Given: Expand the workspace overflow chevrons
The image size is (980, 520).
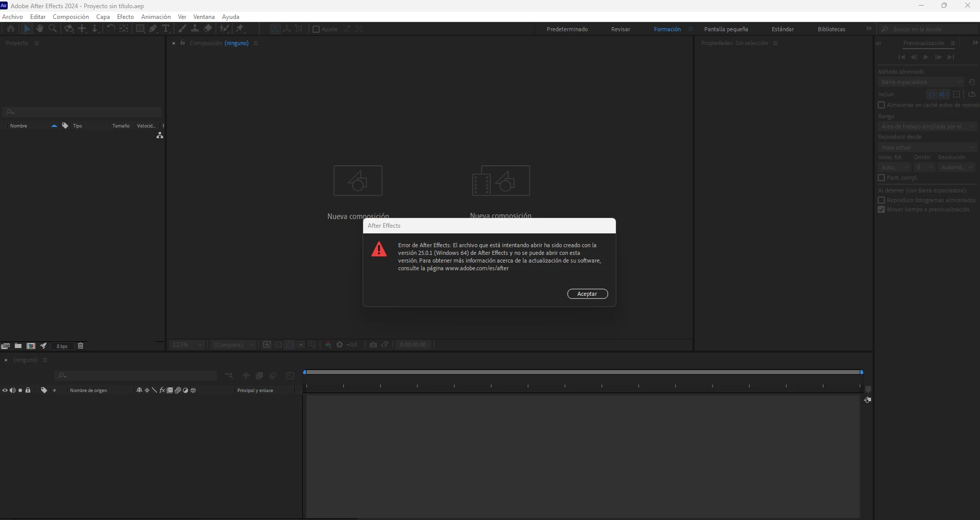Looking at the screenshot, I should coord(868,29).
